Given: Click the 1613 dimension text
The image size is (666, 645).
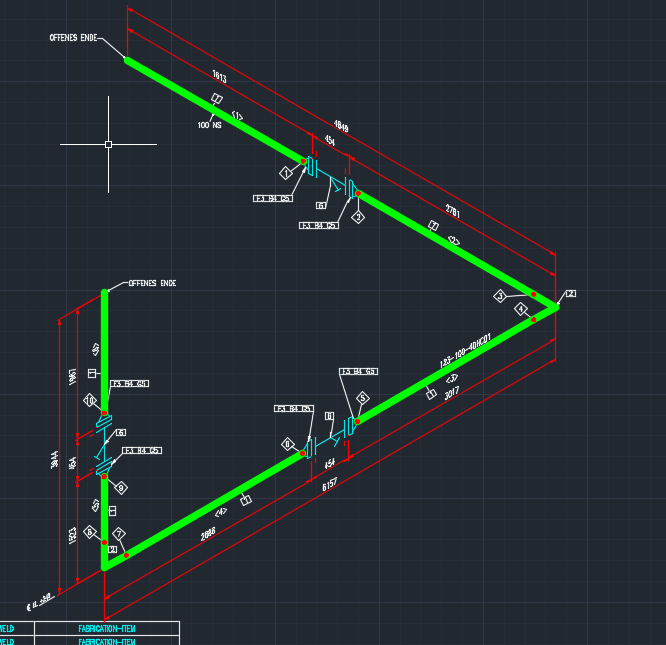Looking at the screenshot, I should 219,76.
